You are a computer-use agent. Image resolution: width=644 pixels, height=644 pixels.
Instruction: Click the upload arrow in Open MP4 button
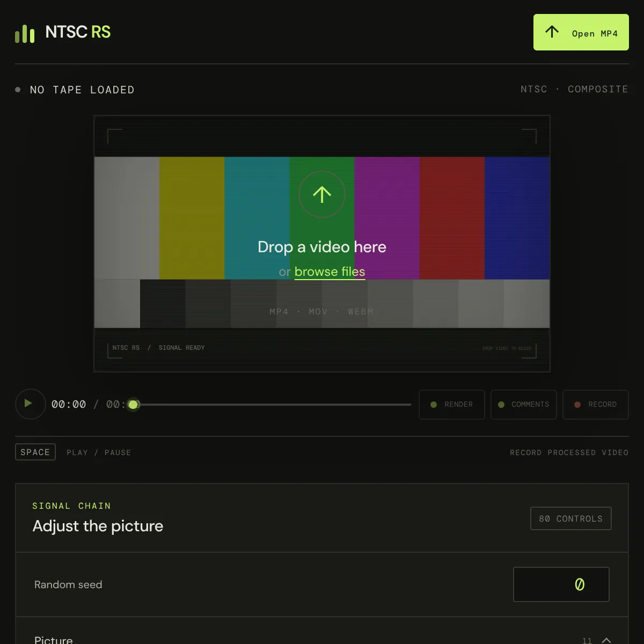click(552, 32)
